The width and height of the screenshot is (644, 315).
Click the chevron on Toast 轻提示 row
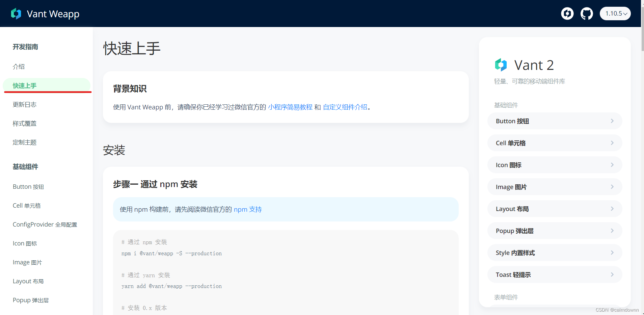click(x=612, y=274)
